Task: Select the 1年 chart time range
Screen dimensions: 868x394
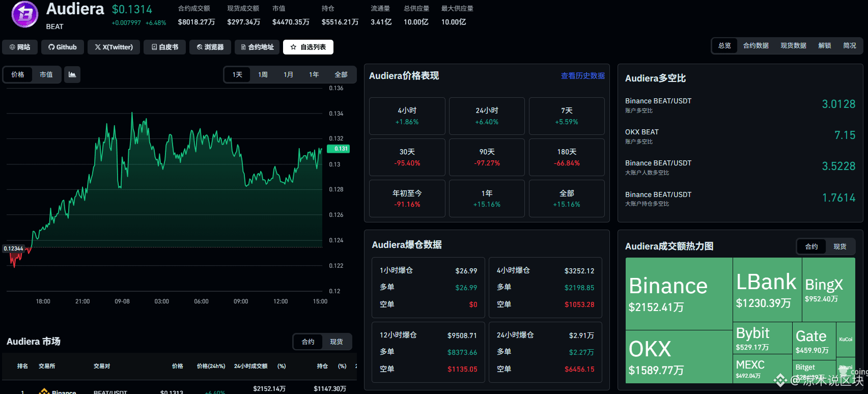Action: [314, 74]
